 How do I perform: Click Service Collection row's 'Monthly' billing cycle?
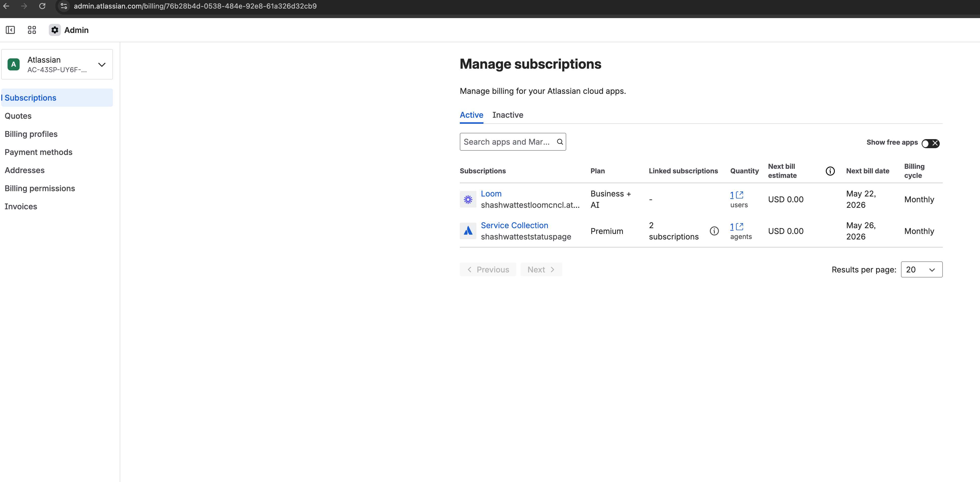pos(919,231)
